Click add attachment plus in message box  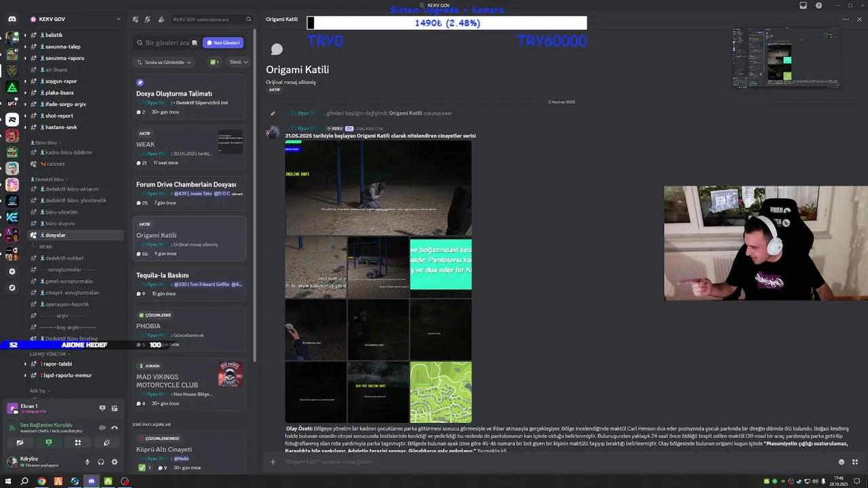click(273, 462)
